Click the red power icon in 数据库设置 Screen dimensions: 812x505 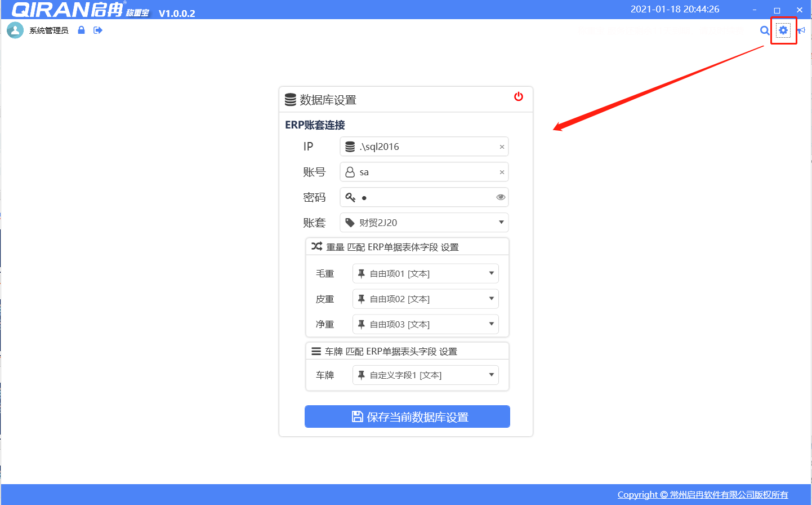click(519, 97)
